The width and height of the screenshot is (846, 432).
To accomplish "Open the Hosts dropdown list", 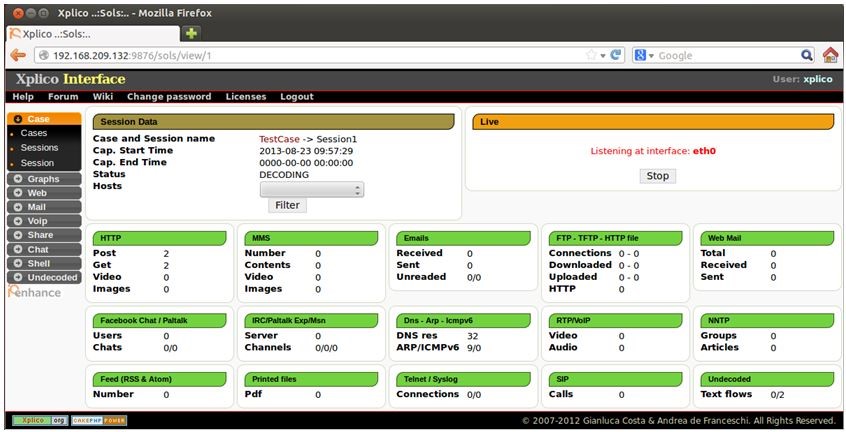I will coord(311,190).
